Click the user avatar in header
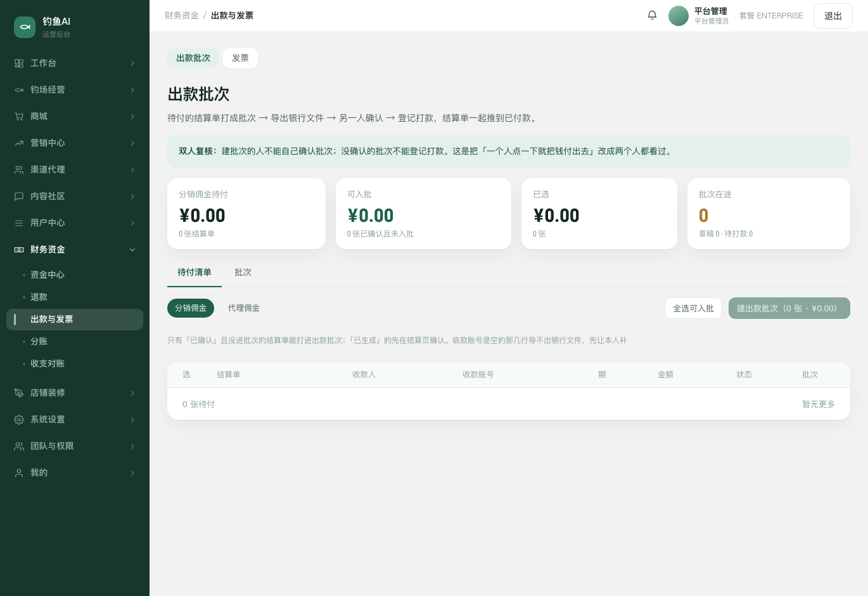 679,16
